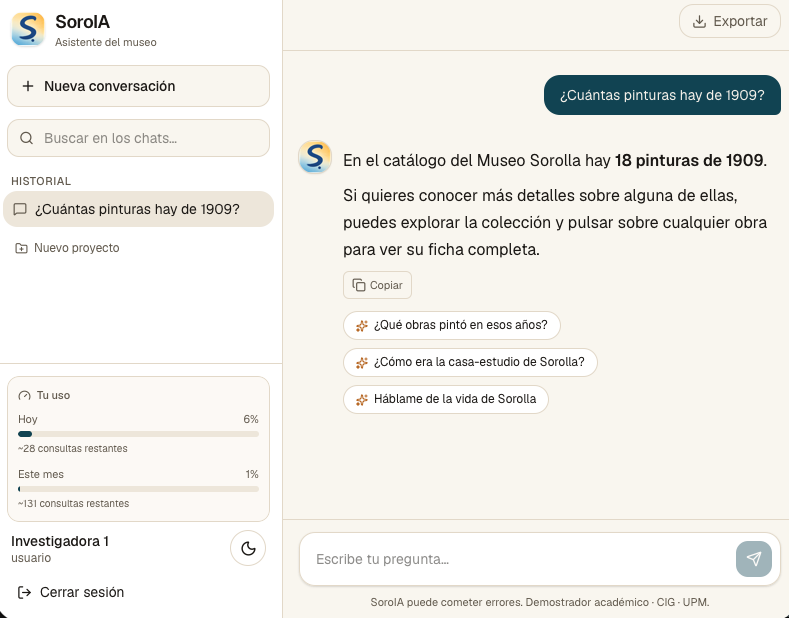
Task: Toggle dark mode with the moon button
Action: (248, 548)
